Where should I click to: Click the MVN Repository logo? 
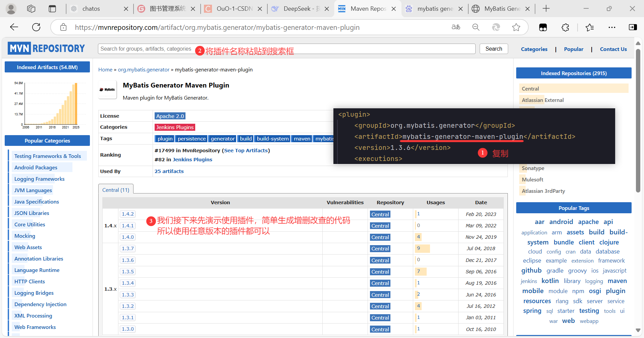[46, 49]
